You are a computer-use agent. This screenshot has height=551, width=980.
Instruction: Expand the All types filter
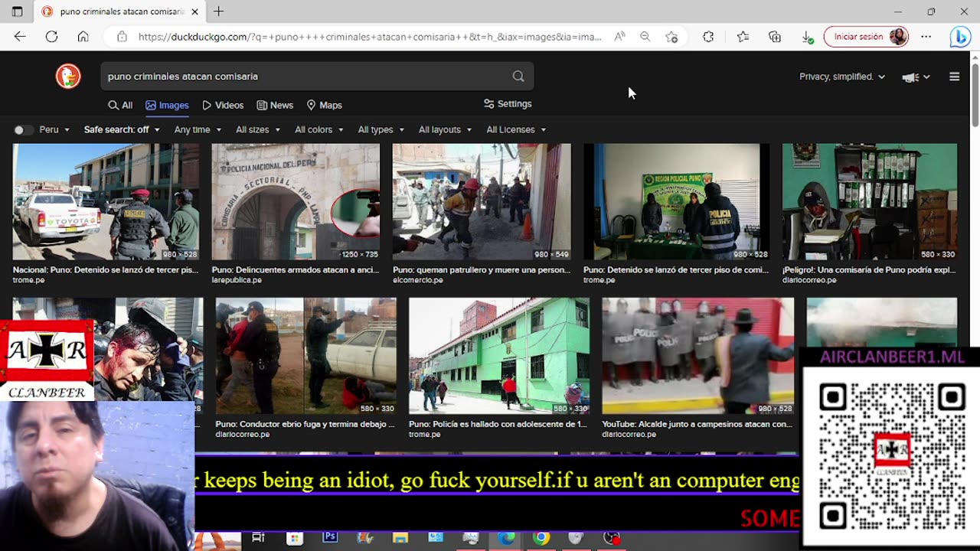(381, 130)
